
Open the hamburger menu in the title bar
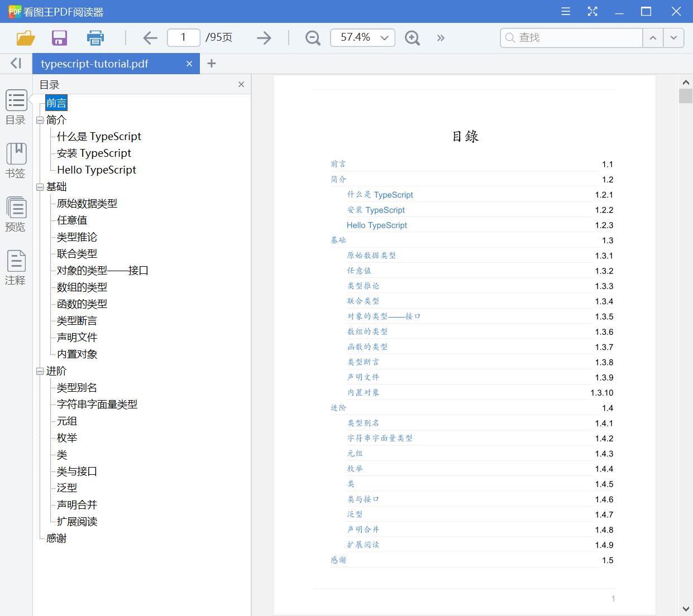tap(565, 11)
